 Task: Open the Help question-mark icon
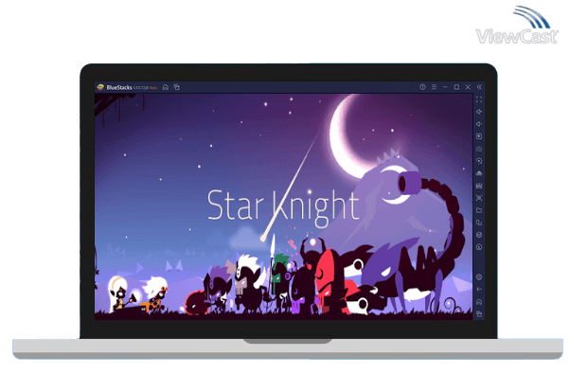422,87
